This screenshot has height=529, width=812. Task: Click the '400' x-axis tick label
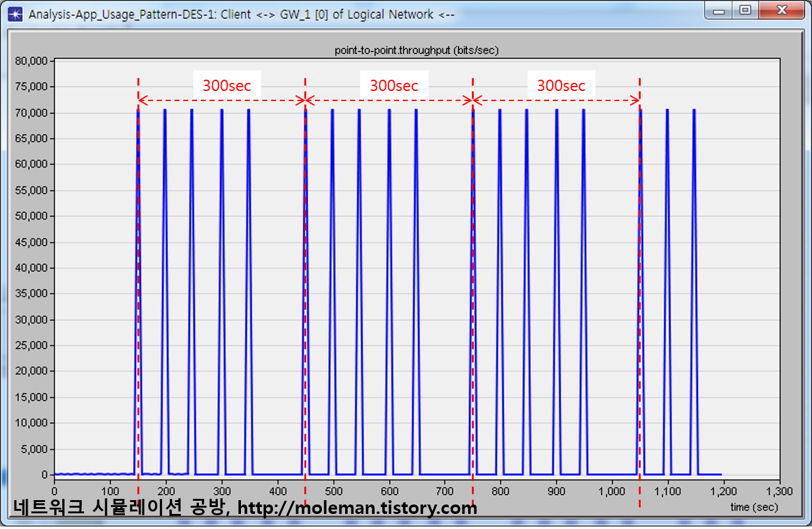pyautogui.click(x=277, y=491)
